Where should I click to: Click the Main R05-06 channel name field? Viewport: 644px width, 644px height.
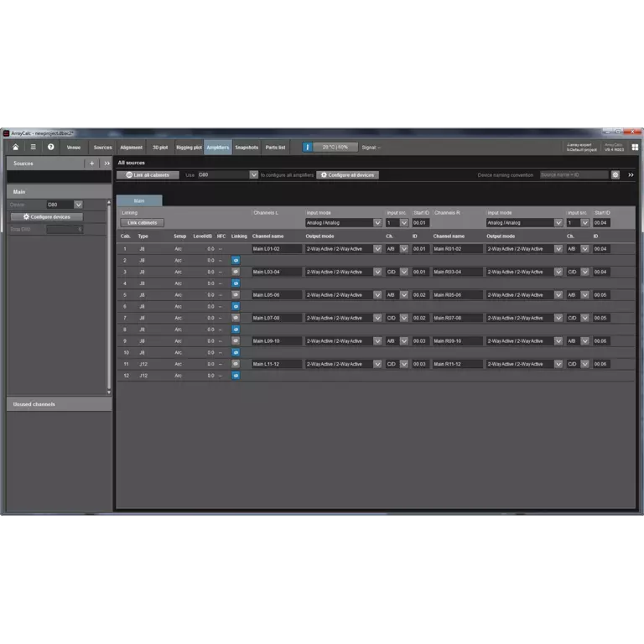[x=458, y=295]
